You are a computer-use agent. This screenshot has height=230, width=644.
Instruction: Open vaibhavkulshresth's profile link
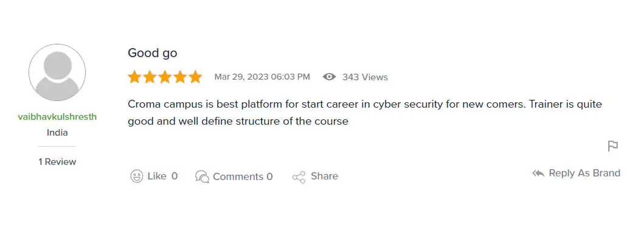[57, 117]
